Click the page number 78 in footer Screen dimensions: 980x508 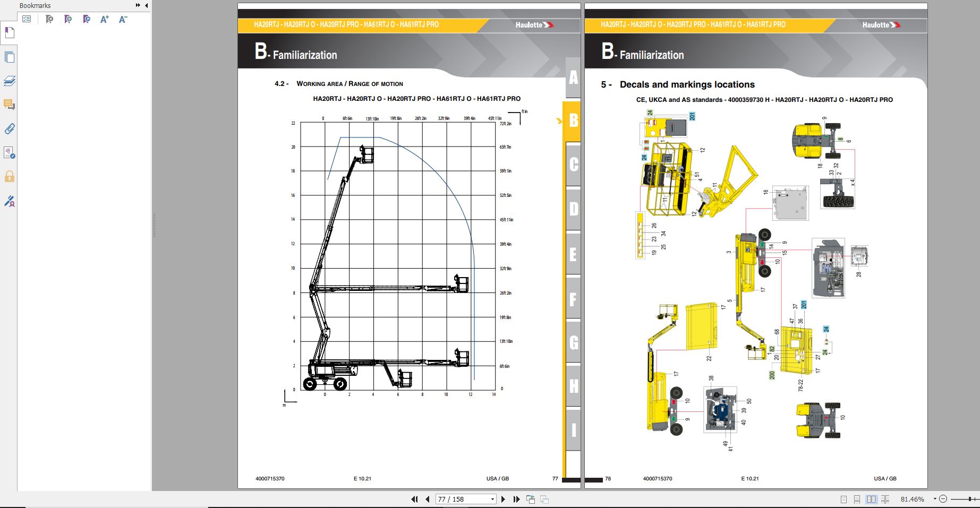(x=608, y=479)
